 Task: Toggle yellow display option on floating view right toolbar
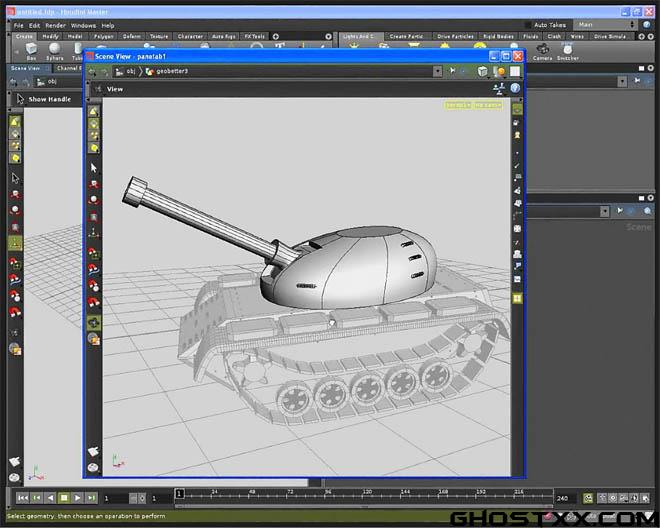517,299
